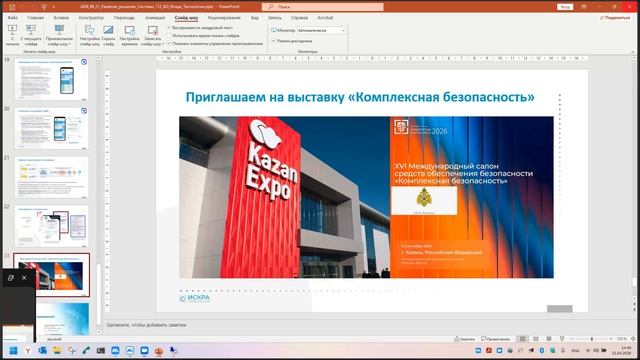The height and width of the screenshot is (360, 640).
Task: Open Настройка слайд-шоу setup dialog
Action: pyautogui.click(x=89, y=35)
